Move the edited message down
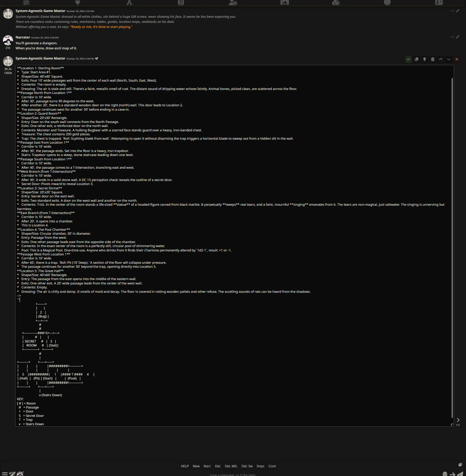The image size is (466, 476). click(x=449, y=59)
